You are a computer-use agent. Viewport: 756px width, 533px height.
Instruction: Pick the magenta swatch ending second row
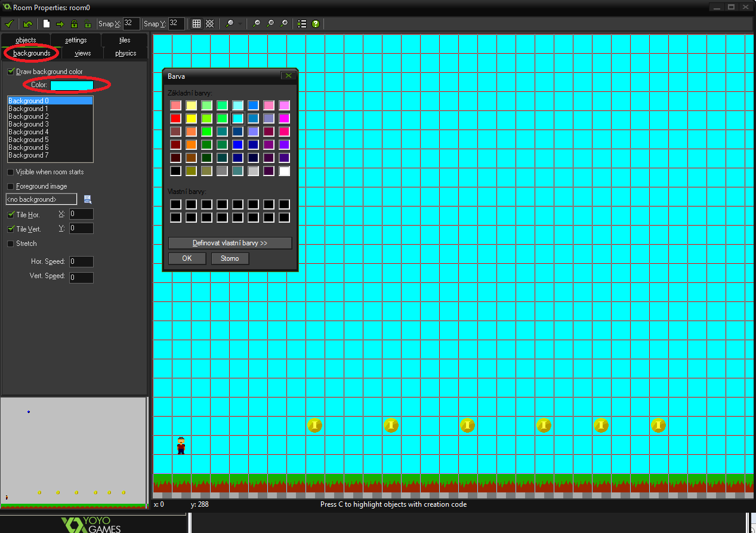pos(284,118)
